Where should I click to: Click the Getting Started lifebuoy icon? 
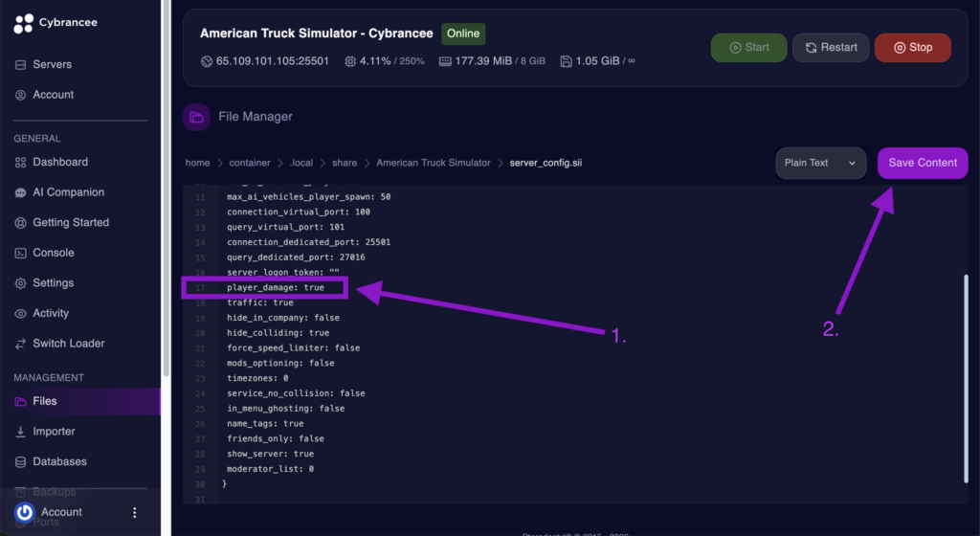[21, 222]
